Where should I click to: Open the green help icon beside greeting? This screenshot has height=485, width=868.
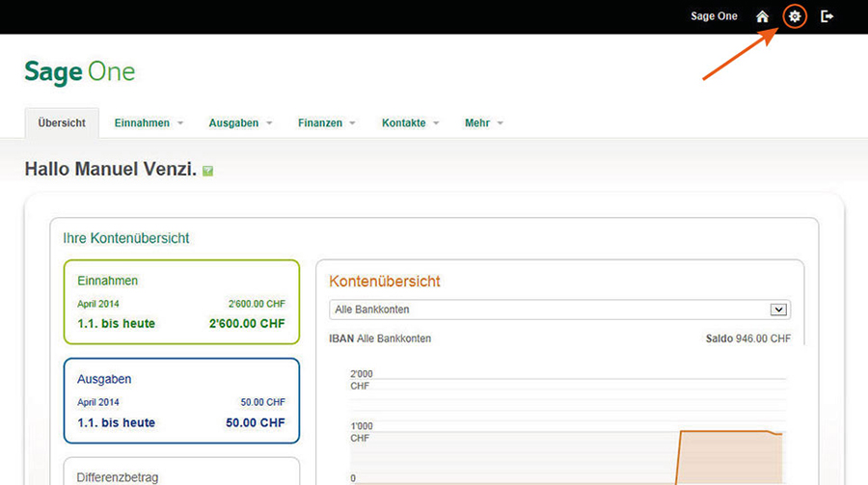[207, 171]
